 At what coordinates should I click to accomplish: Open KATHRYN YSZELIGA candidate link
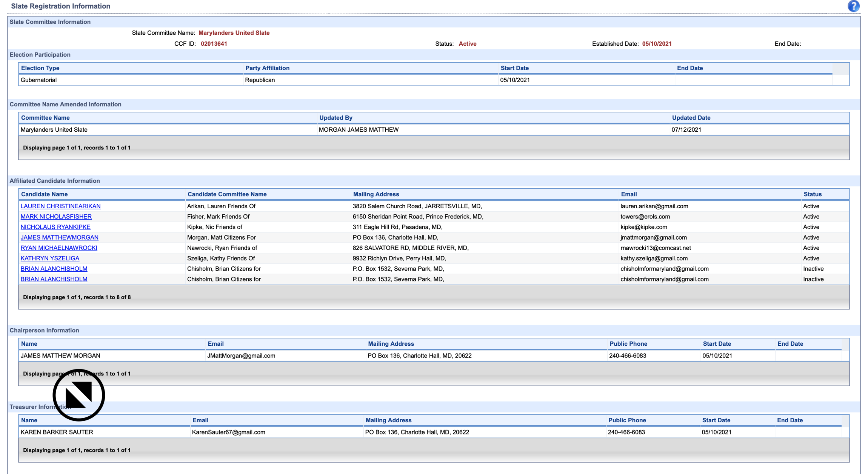[50, 258]
